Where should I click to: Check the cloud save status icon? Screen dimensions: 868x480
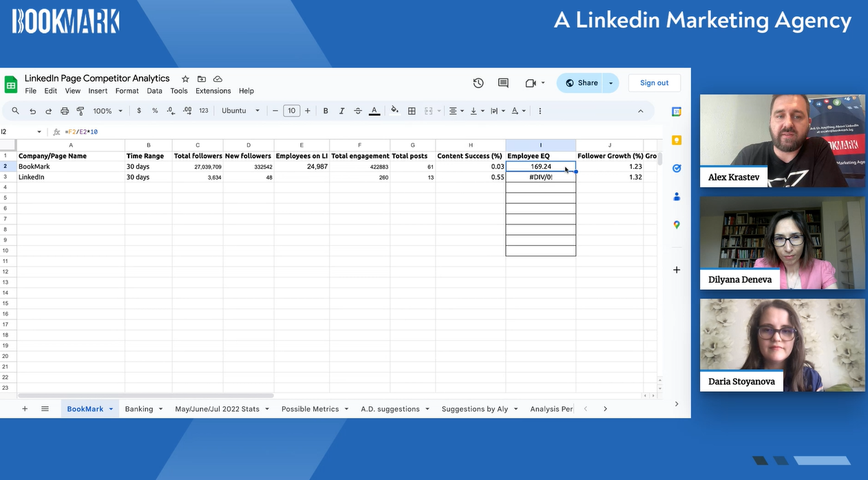(x=218, y=79)
